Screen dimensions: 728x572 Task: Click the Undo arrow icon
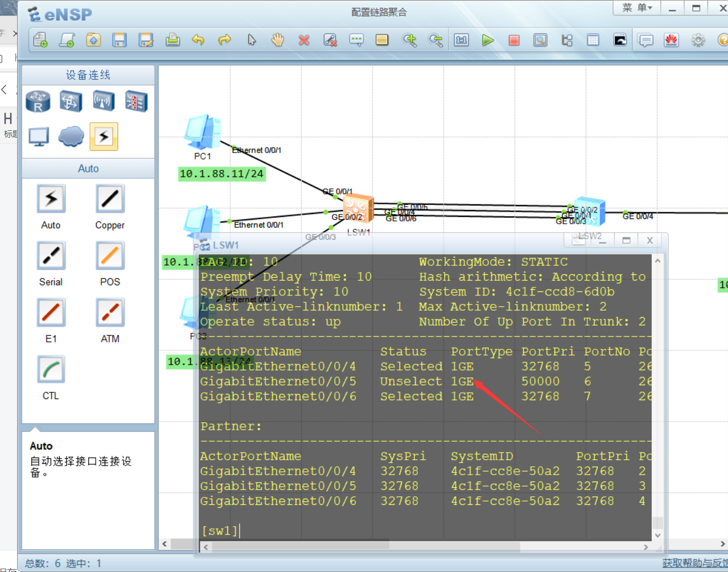tap(198, 40)
